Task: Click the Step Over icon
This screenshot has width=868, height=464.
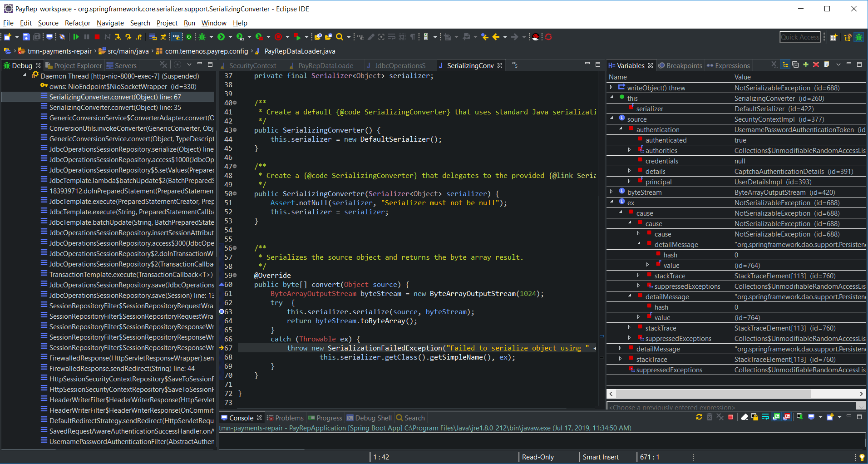Action: [128, 37]
